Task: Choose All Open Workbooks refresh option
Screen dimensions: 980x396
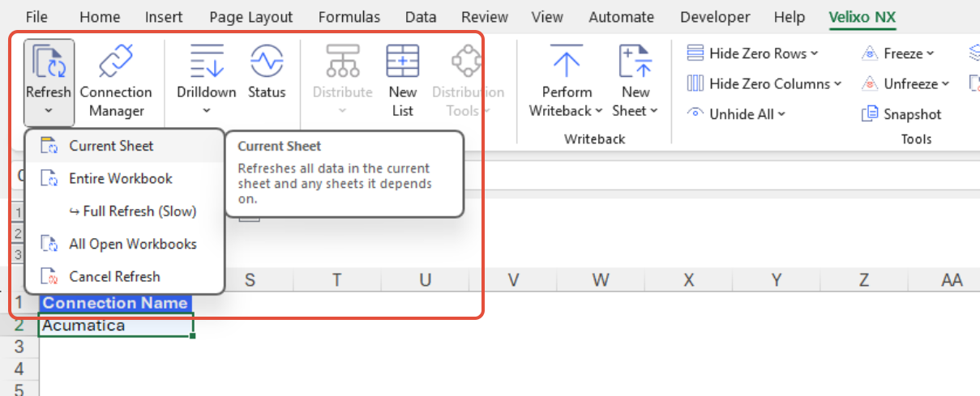Action: coord(132,244)
